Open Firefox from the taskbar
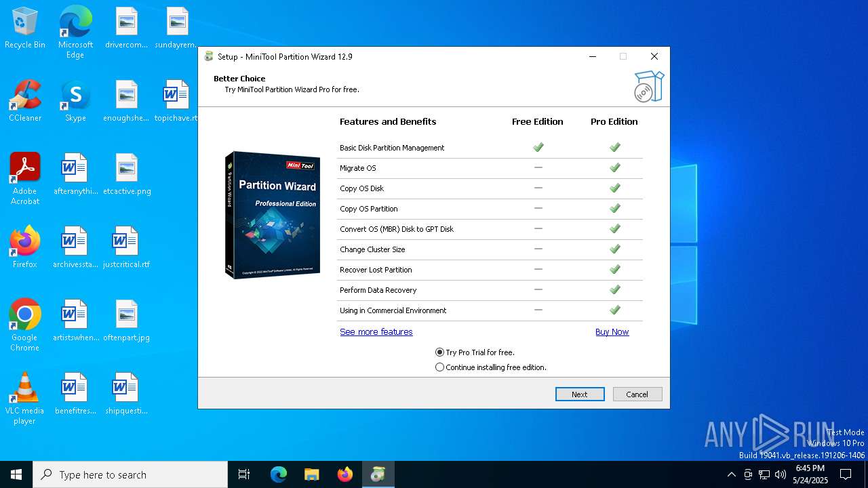Image resolution: width=868 pixels, height=488 pixels. point(345,474)
